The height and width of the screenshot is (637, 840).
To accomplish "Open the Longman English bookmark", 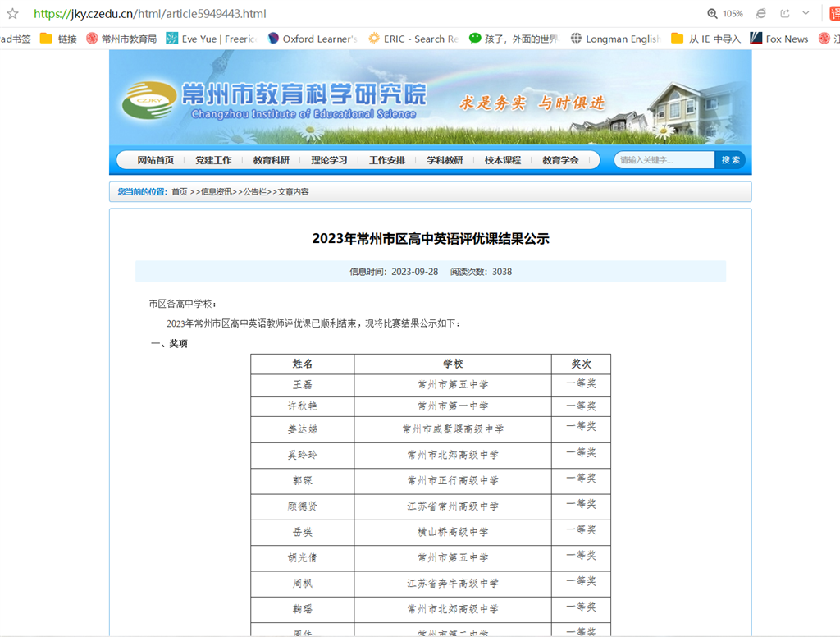I will point(615,39).
